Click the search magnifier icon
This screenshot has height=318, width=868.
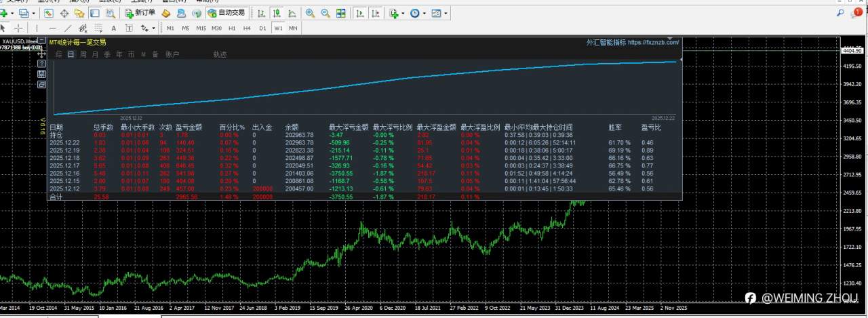coord(840,13)
